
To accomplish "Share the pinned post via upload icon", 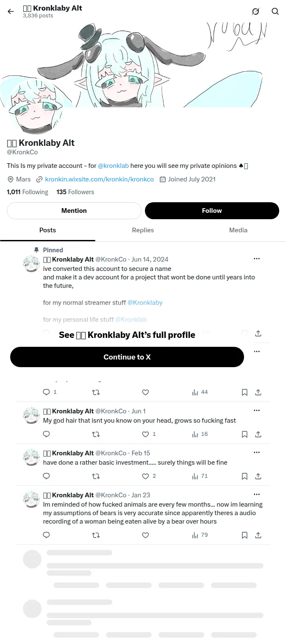I will [258, 333].
